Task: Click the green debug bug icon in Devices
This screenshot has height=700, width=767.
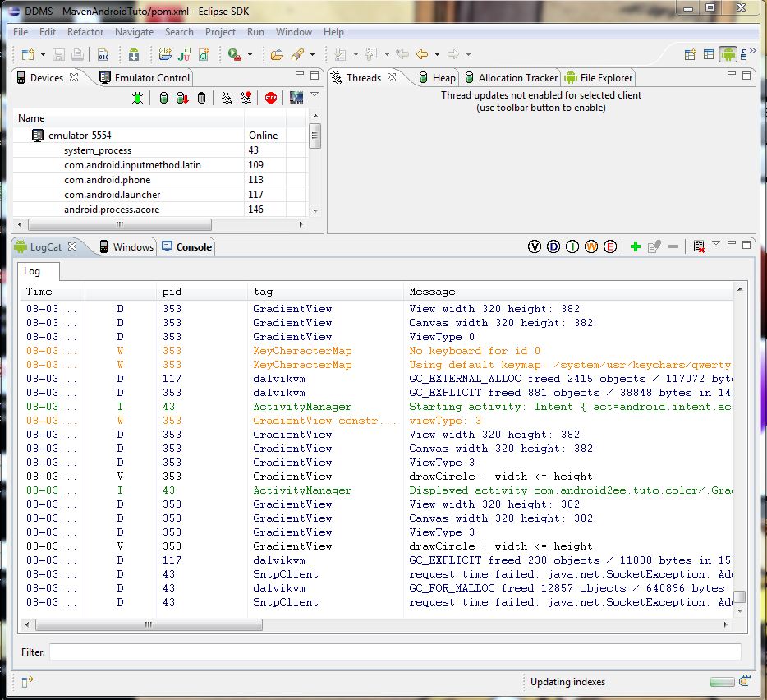Action: coord(138,98)
